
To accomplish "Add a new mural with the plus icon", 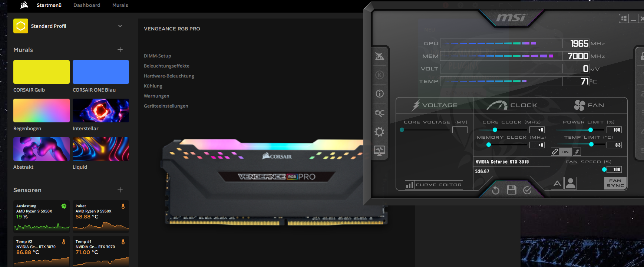I will click(120, 50).
